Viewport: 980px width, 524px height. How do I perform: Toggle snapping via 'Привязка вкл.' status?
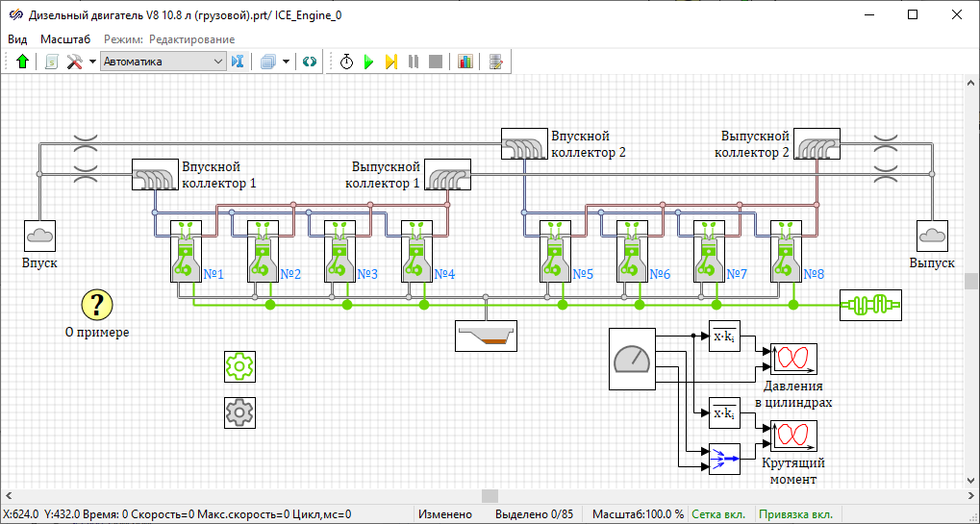pos(796,514)
